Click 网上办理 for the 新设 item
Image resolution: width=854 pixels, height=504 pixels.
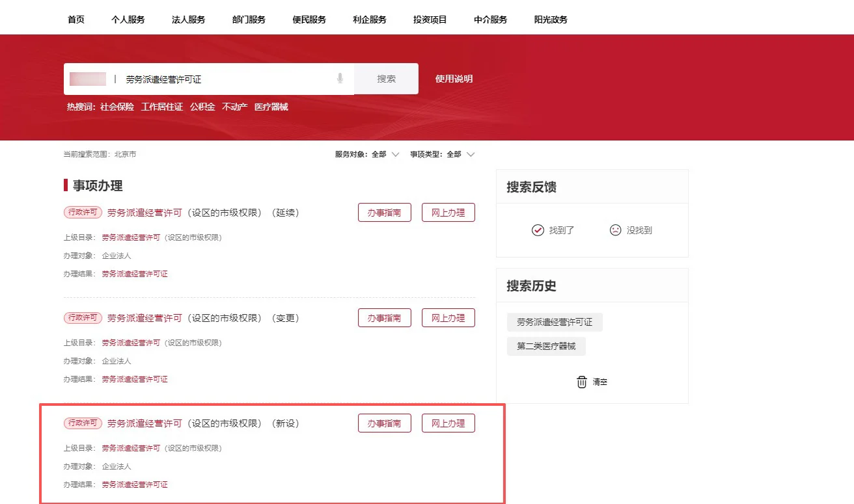point(448,423)
